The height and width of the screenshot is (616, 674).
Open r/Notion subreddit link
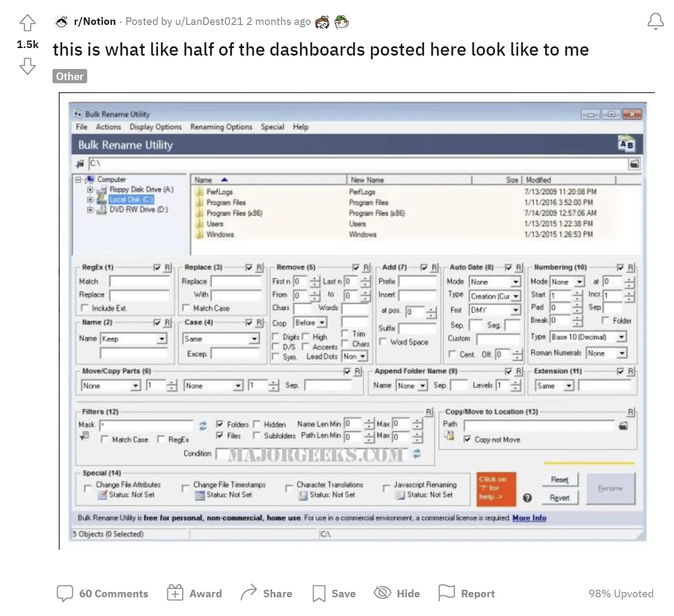[95, 21]
